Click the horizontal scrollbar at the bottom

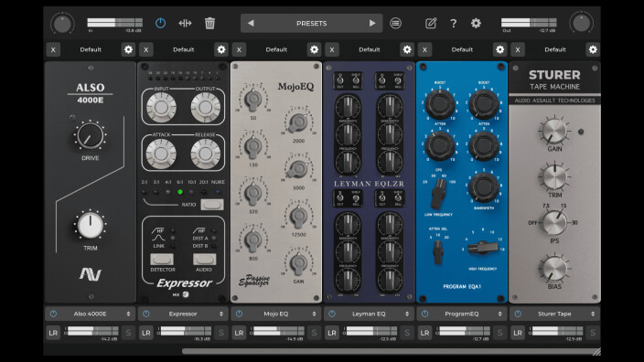pos(391,351)
